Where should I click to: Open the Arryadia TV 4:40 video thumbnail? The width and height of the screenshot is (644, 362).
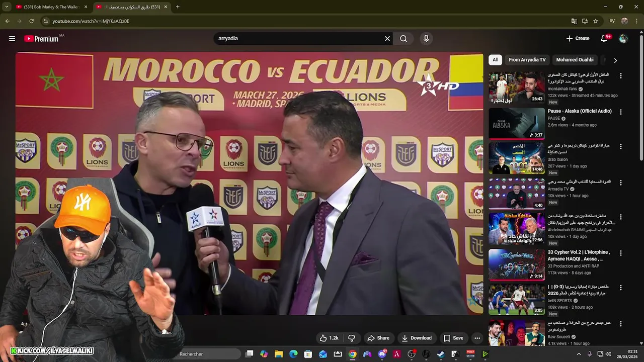pyautogui.click(x=517, y=194)
